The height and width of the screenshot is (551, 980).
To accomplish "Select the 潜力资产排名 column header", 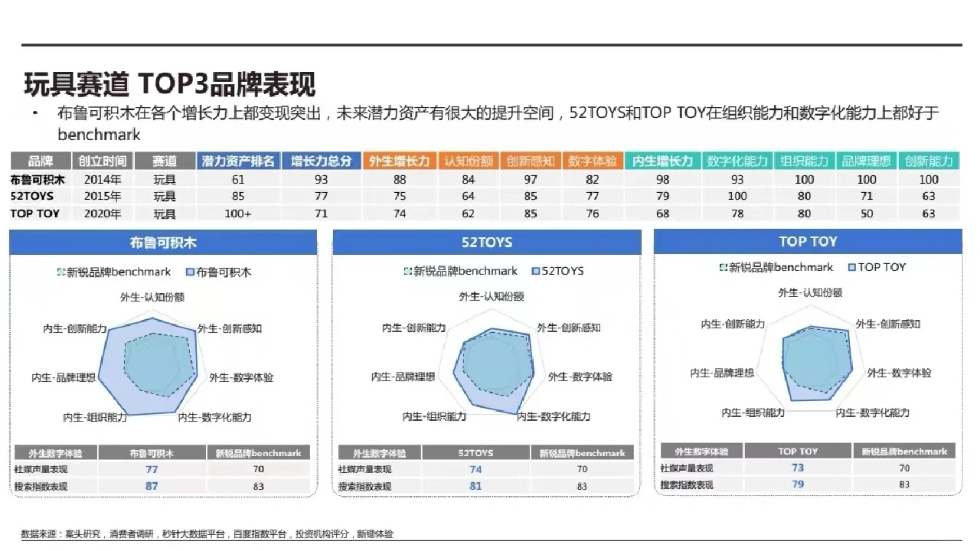I will pyautogui.click(x=238, y=161).
